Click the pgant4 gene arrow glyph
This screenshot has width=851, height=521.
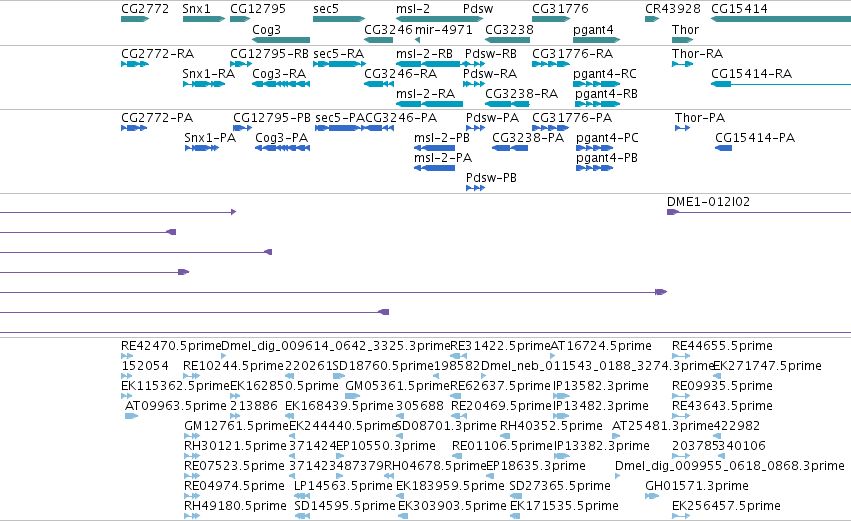click(x=596, y=40)
